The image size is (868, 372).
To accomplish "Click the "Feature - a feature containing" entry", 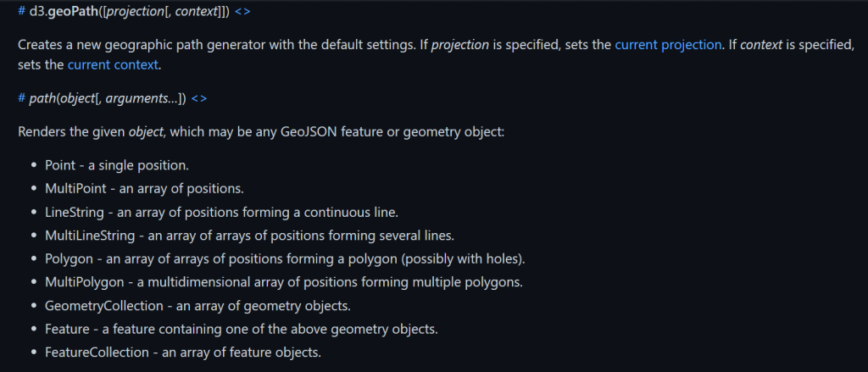I will 242,329.
